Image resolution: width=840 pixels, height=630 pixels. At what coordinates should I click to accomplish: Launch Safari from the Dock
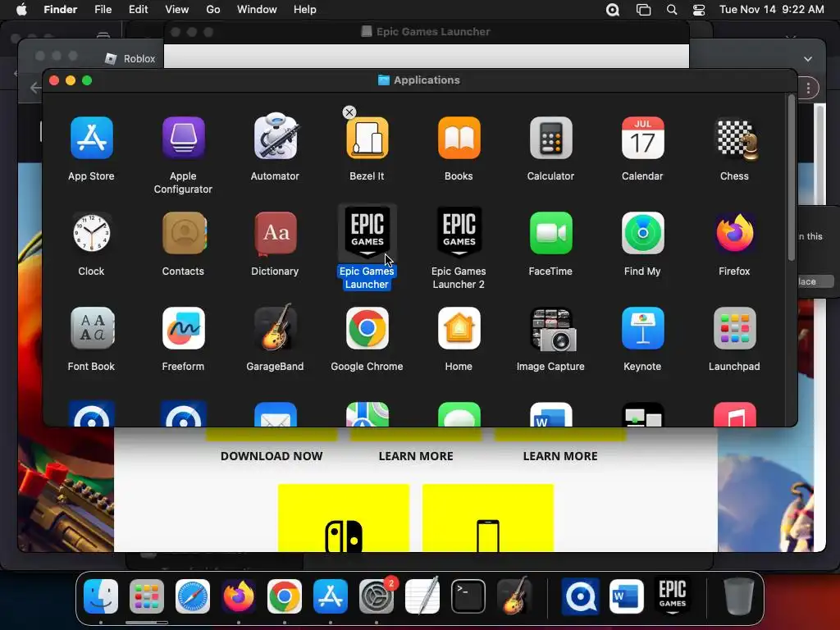193,596
